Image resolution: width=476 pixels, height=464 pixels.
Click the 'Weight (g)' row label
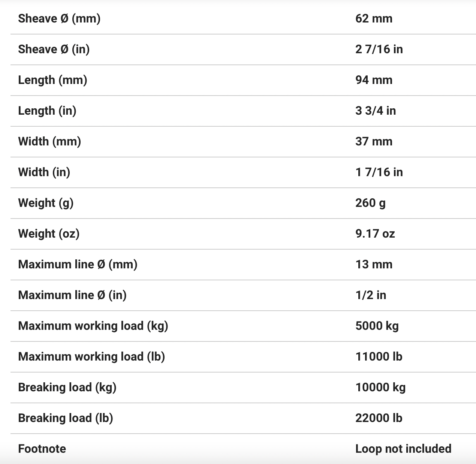tap(46, 203)
